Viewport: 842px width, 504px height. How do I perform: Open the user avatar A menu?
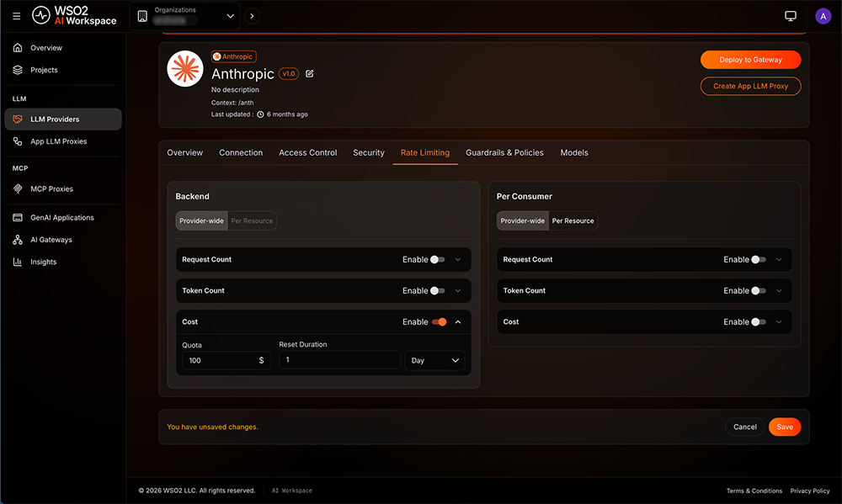pyautogui.click(x=823, y=16)
